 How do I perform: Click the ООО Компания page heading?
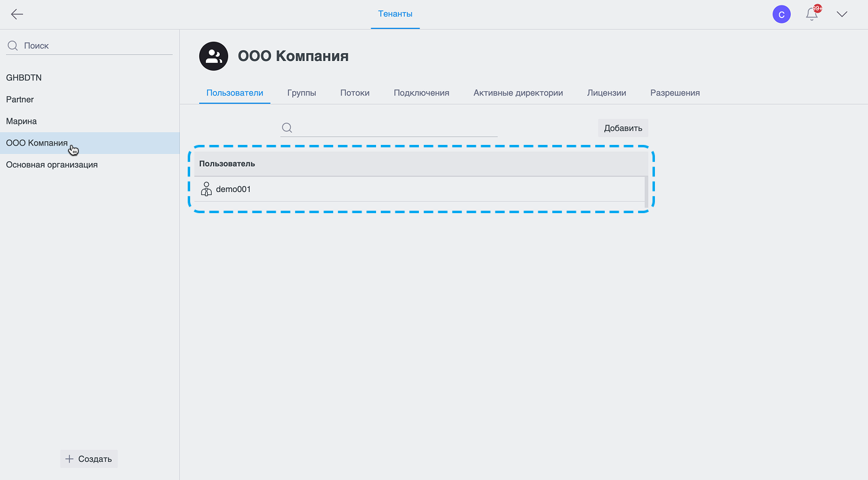point(293,56)
